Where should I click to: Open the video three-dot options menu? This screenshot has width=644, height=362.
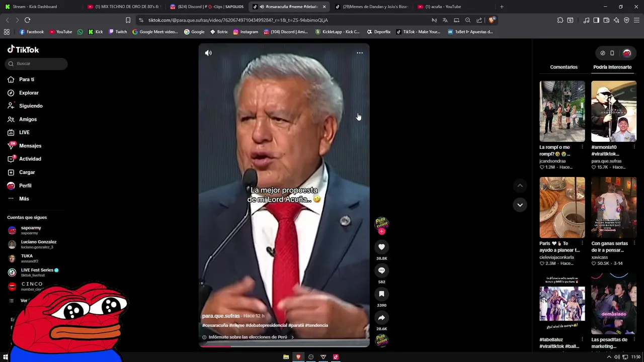point(360,53)
